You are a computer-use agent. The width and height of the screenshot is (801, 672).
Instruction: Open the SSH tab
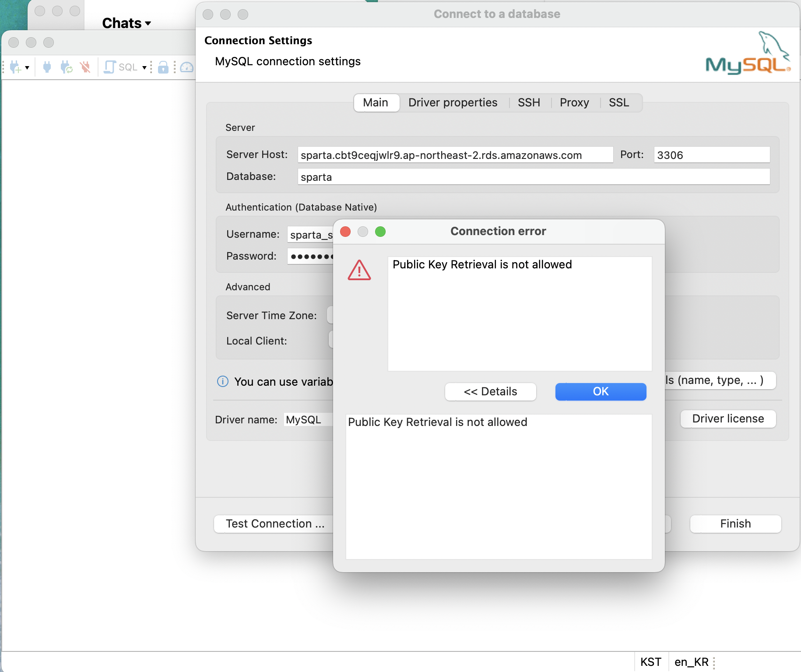[529, 102]
